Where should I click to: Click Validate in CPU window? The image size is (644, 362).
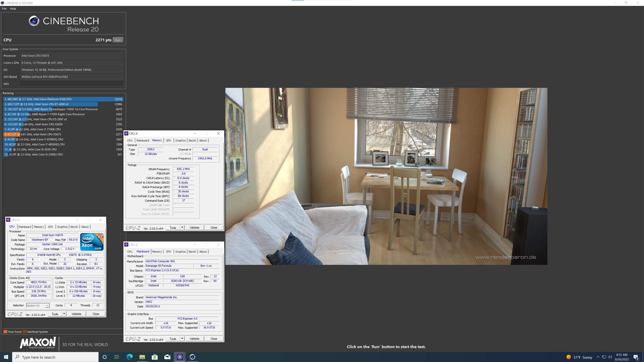pos(76,314)
